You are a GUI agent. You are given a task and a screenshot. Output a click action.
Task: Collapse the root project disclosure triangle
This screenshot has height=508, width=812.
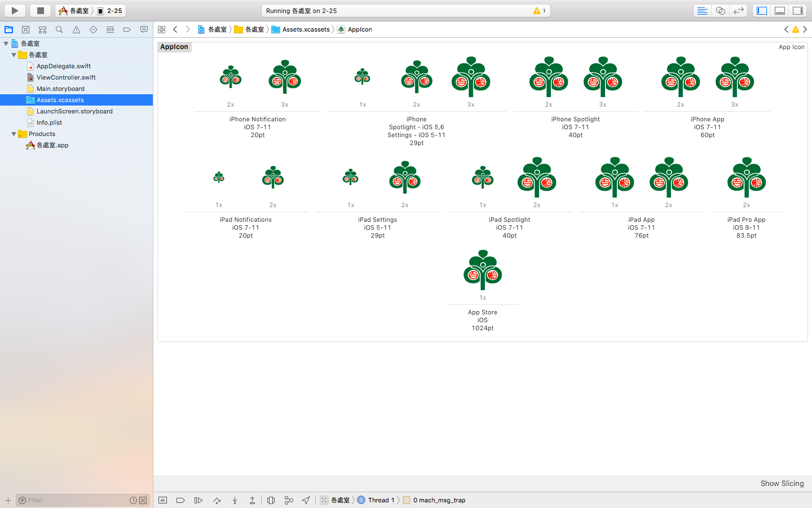tap(6, 43)
